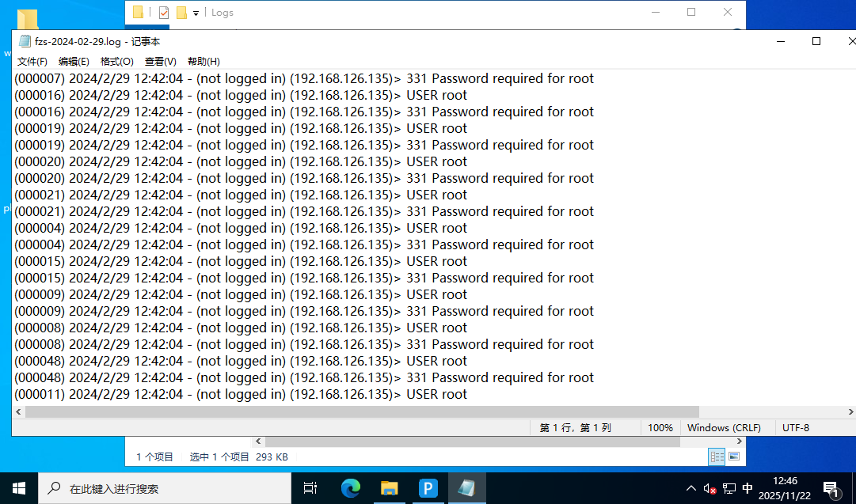Click line (000020) USER root
856x504 pixels.
[x=241, y=161]
